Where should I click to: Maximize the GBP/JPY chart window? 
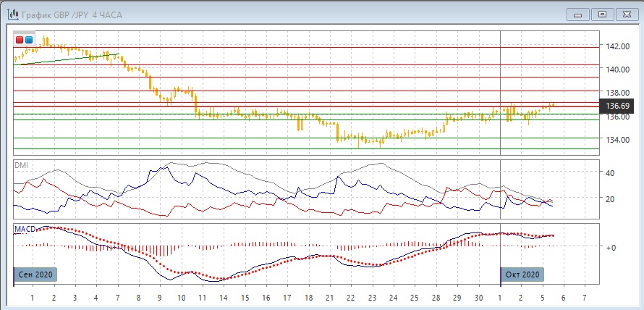tap(601, 13)
